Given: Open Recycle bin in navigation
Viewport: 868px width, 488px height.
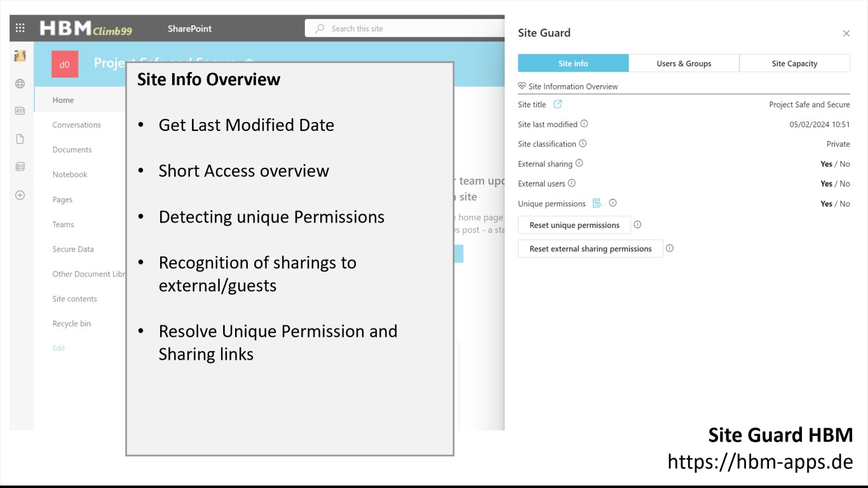Looking at the screenshot, I should click(x=71, y=323).
